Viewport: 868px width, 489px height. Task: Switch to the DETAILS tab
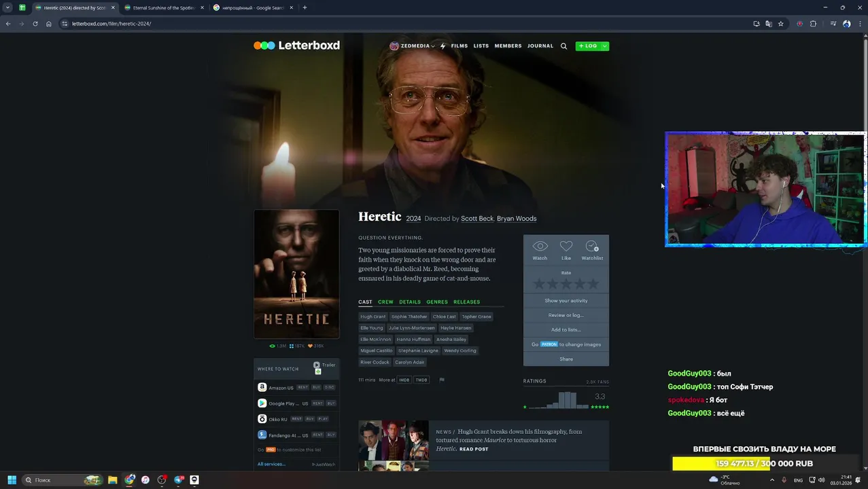pyautogui.click(x=410, y=302)
